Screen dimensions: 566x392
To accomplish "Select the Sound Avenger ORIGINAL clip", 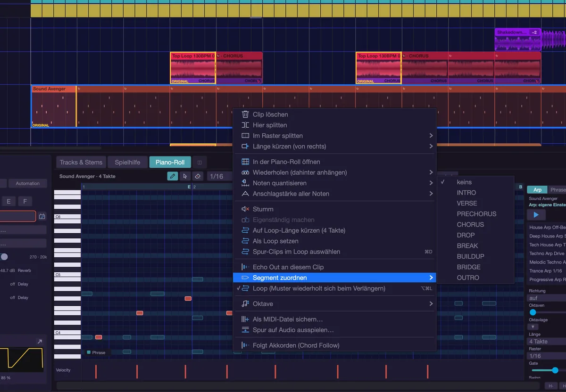I will (x=54, y=106).
